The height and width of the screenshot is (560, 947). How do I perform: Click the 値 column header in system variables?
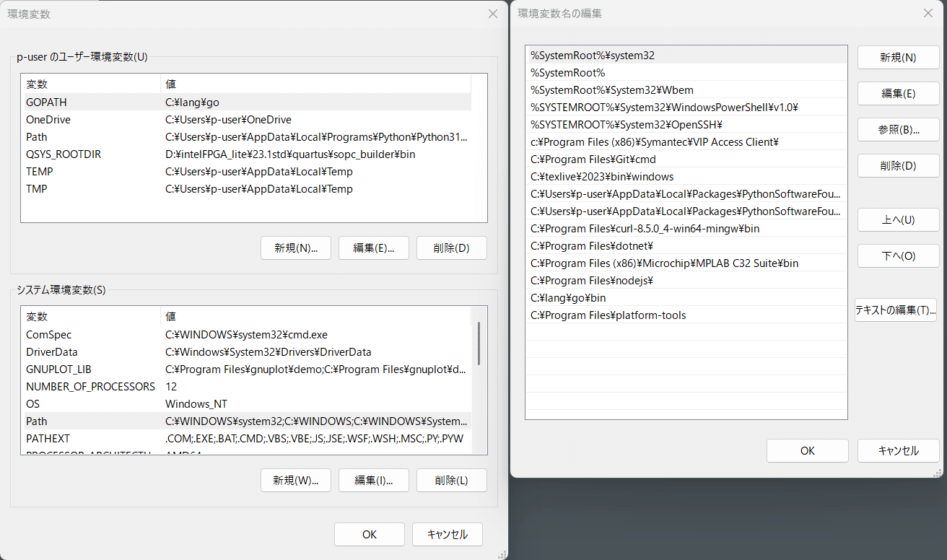[x=316, y=317]
